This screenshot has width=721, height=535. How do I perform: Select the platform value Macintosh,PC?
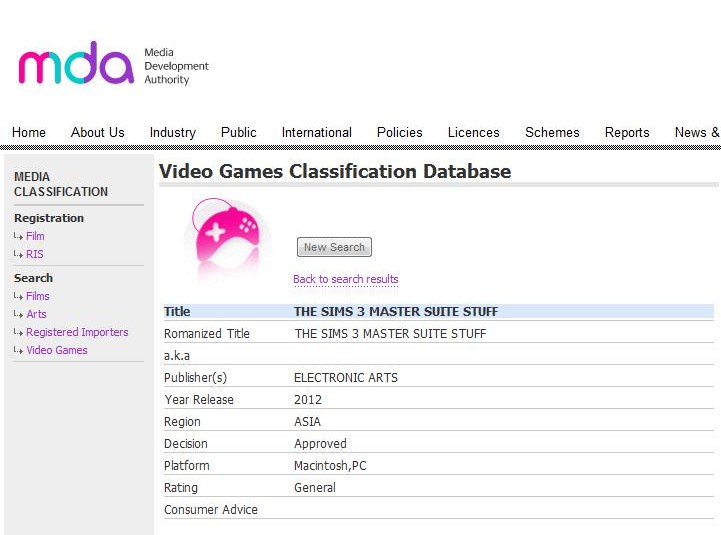point(330,466)
